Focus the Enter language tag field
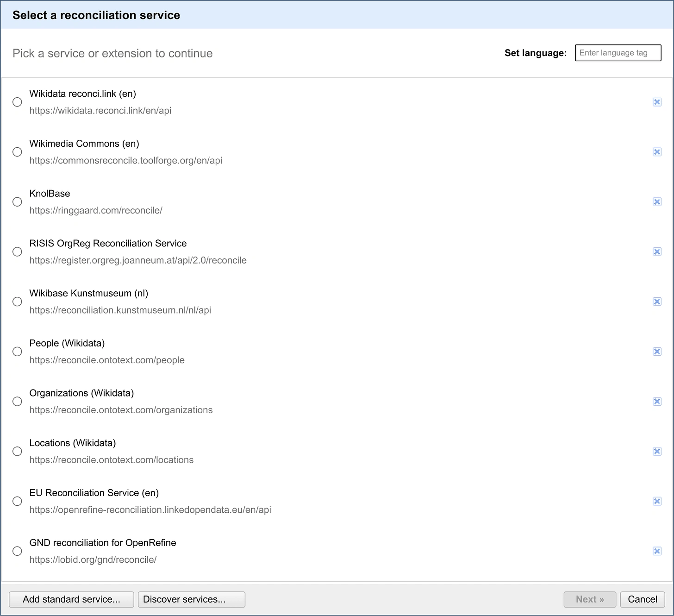 click(618, 53)
